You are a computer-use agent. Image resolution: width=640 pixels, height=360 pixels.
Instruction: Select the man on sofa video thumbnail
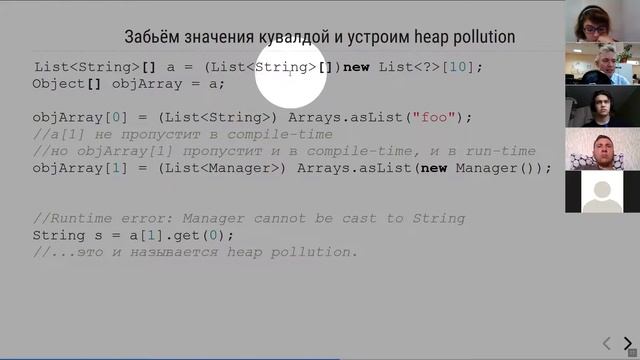point(602,149)
